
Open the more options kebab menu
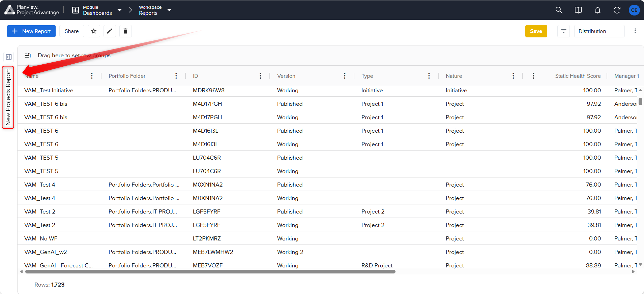point(635,31)
